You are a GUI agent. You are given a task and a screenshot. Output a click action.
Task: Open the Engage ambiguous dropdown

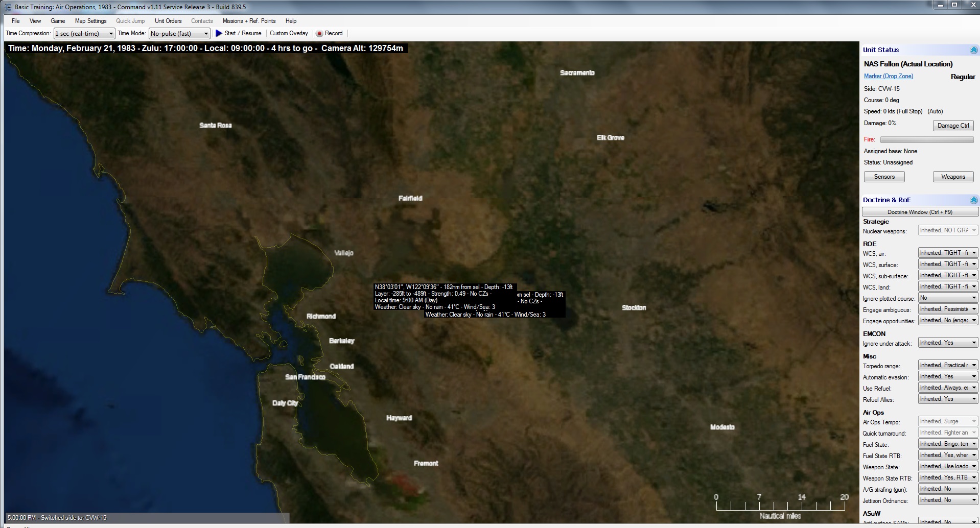[x=948, y=309]
